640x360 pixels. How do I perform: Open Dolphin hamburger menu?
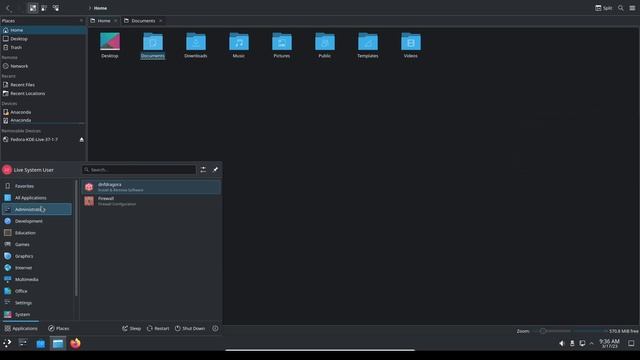click(x=632, y=8)
